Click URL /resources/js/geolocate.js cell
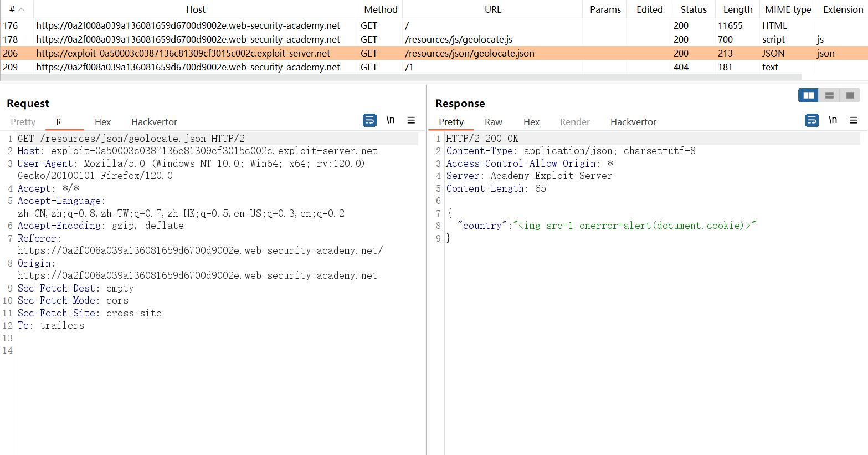Viewport: 868px width, 455px height. click(x=459, y=39)
